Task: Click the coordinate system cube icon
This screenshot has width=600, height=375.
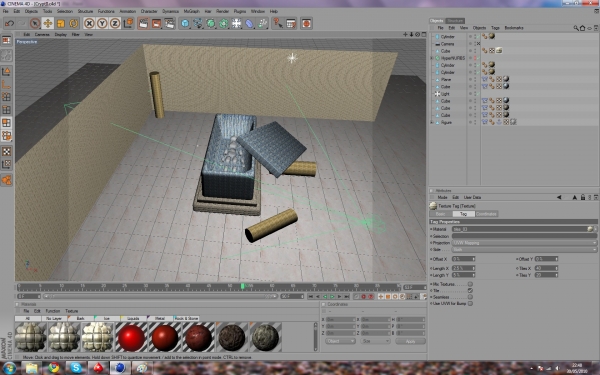Action: pyautogui.click(x=128, y=23)
